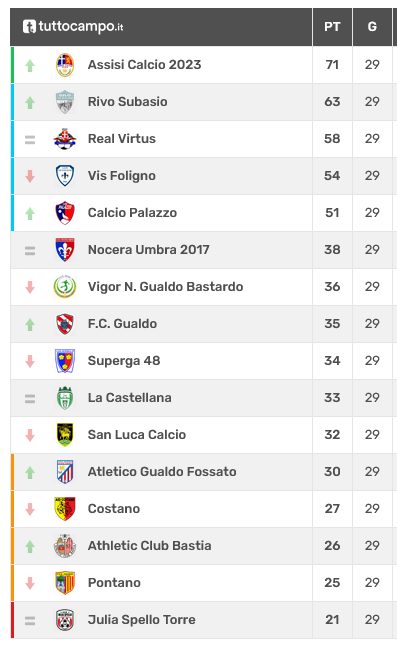Open the Costano team crest
Screen dimensions: 397x646
coord(65,509)
